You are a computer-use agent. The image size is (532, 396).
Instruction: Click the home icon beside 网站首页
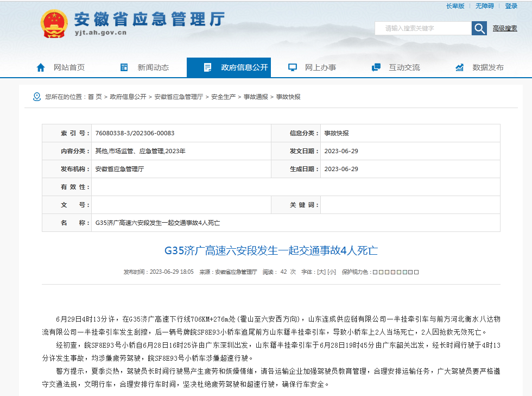41,67
